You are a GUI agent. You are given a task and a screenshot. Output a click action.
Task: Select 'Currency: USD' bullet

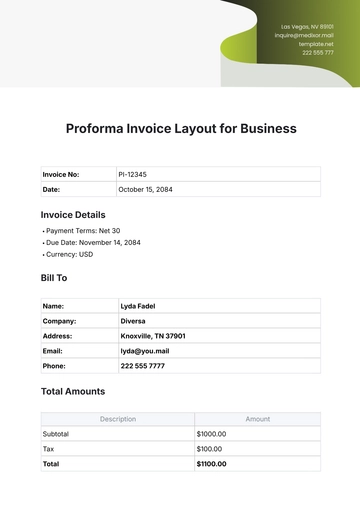pyautogui.click(x=70, y=254)
